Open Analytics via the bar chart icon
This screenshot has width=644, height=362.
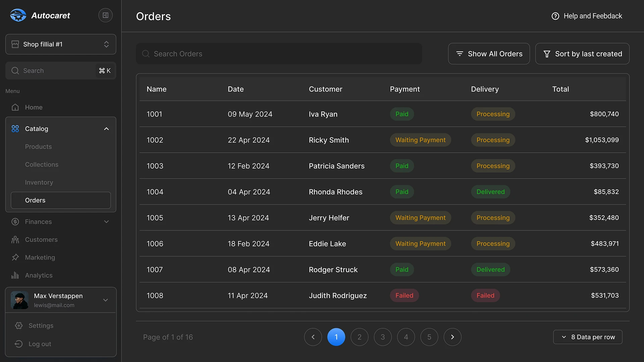tap(15, 275)
